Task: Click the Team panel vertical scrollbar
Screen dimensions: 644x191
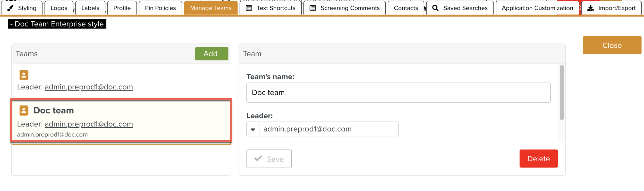Action: point(562,93)
